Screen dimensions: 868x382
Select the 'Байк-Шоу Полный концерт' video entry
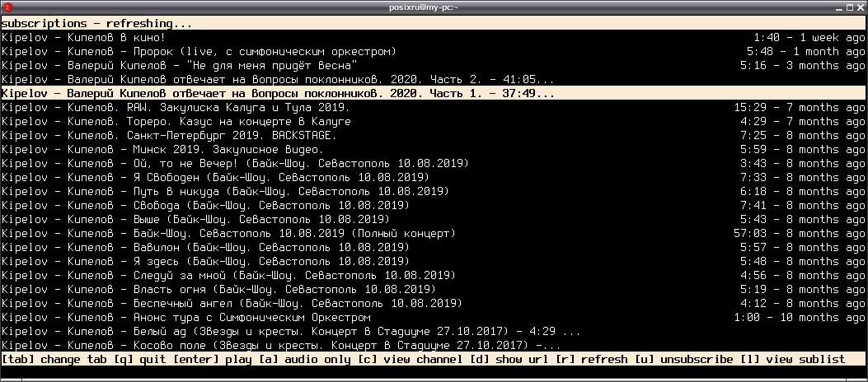(434, 233)
